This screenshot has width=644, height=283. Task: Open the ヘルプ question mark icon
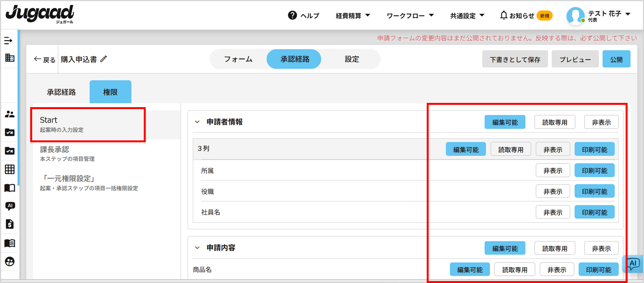(292, 15)
